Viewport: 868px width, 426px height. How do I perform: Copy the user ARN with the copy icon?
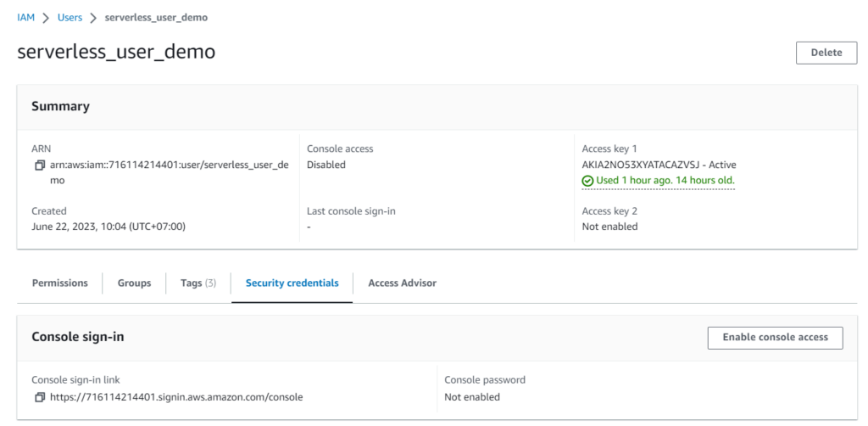[39, 165]
